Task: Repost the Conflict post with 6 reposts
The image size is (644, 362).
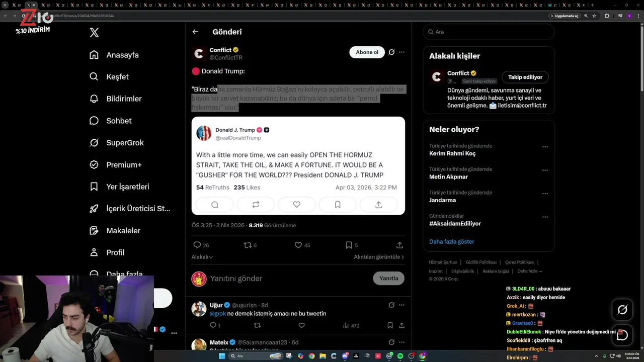Action: coord(250,245)
